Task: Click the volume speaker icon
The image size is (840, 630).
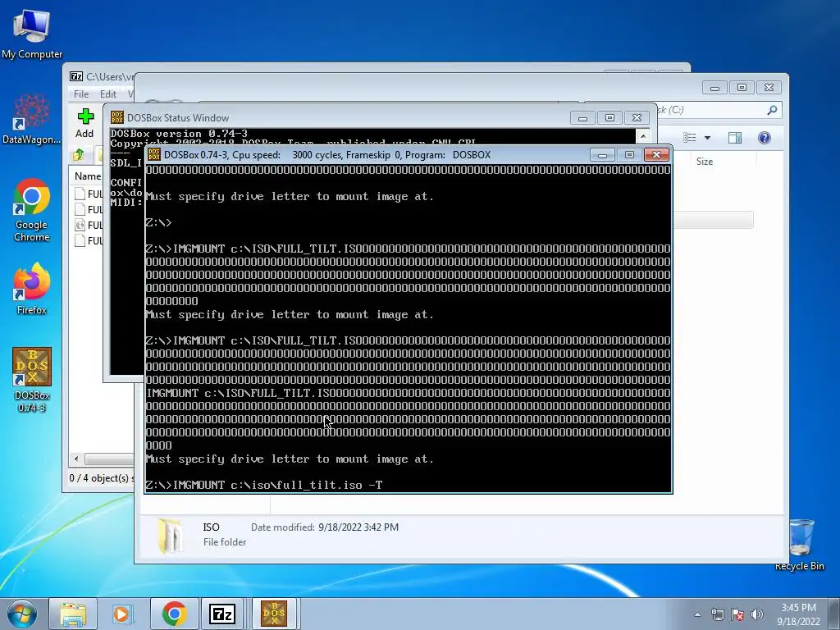Action: click(757, 614)
